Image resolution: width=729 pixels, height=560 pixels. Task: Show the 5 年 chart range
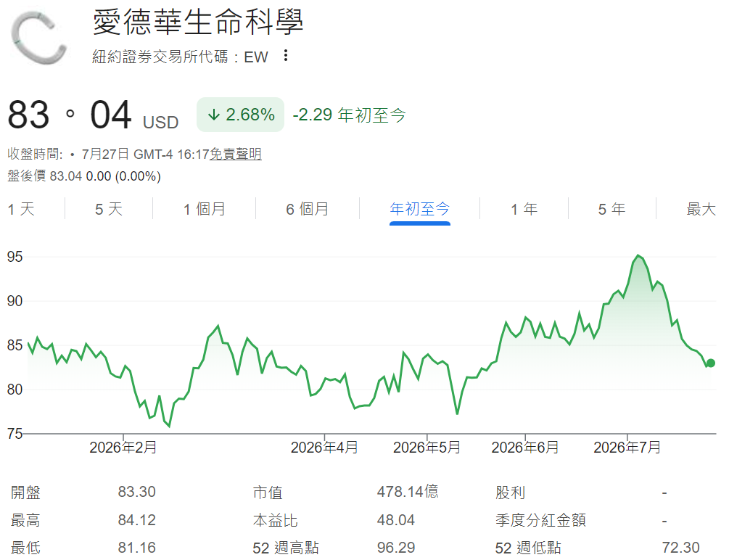pos(611,209)
